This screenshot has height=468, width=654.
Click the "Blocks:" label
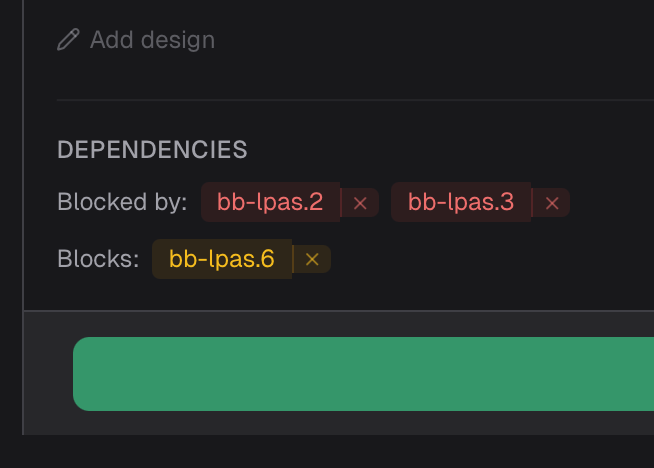pyautogui.click(x=98, y=259)
